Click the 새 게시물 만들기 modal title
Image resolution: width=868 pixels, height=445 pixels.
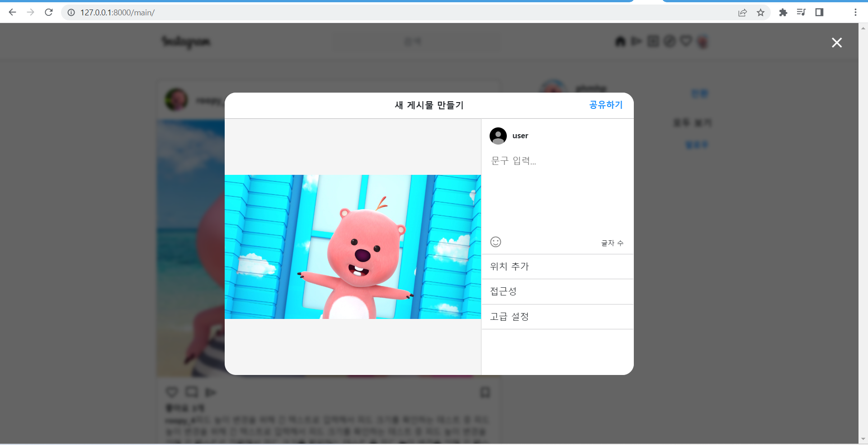(x=429, y=105)
